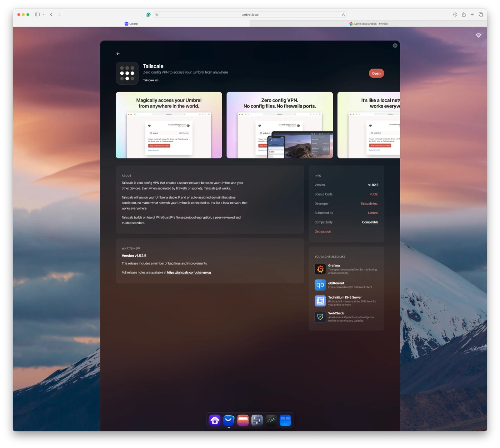Image resolution: width=500 pixels, height=448 pixels.
Task: Click the 'Version v1.92.5' What's New heading
Action: point(134,256)
